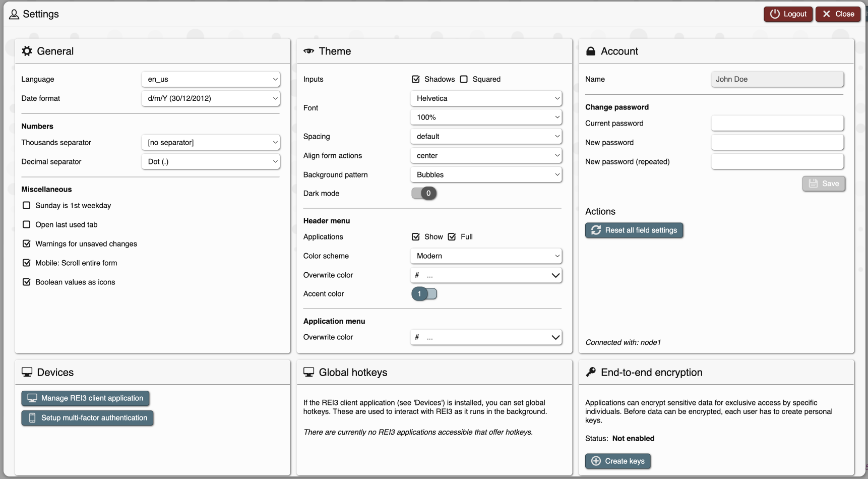Open header menu Overwrite color picker
This screenshot has height=479, width=868.
tap(486, 275)
